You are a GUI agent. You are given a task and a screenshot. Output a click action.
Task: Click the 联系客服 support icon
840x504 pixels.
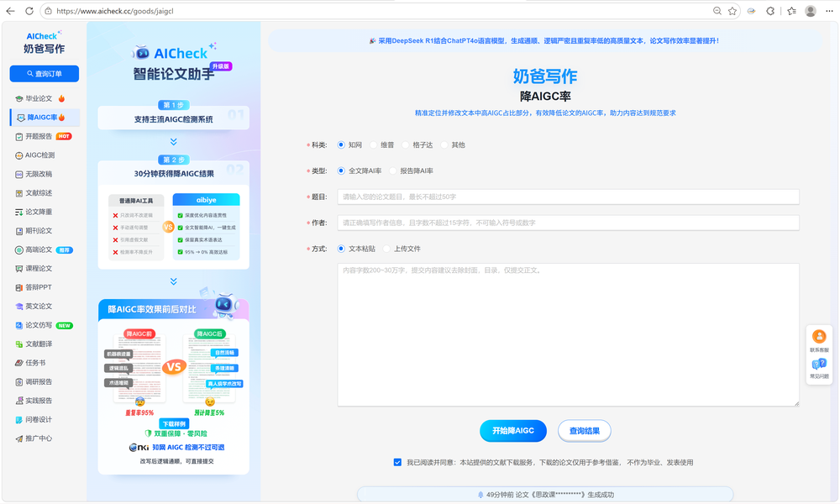tap(818, 336)
